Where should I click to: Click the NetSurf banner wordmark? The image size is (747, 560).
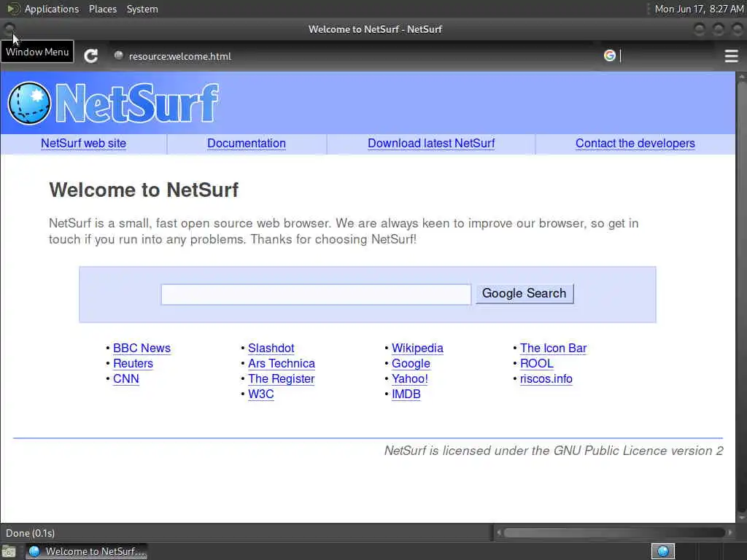click(137, 103)
